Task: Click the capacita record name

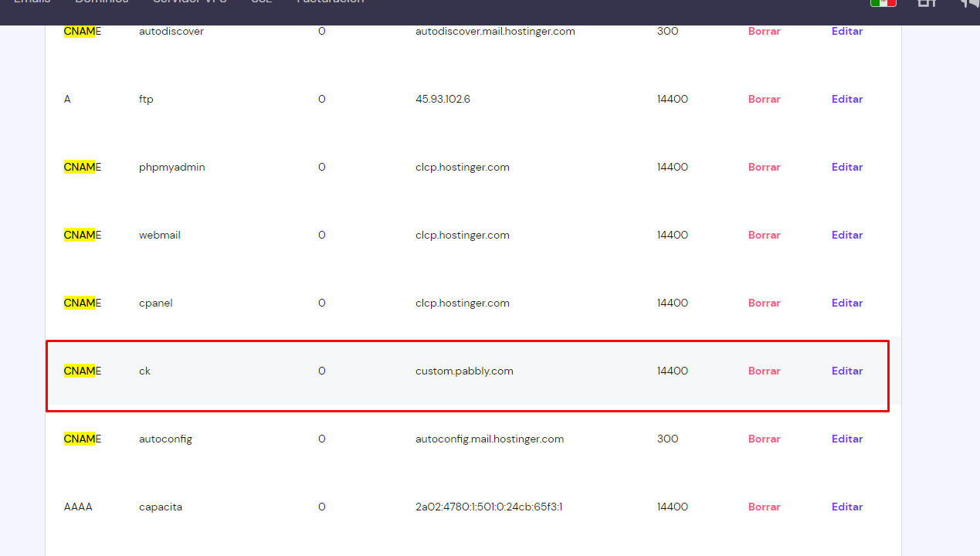Action: [160, 507]
